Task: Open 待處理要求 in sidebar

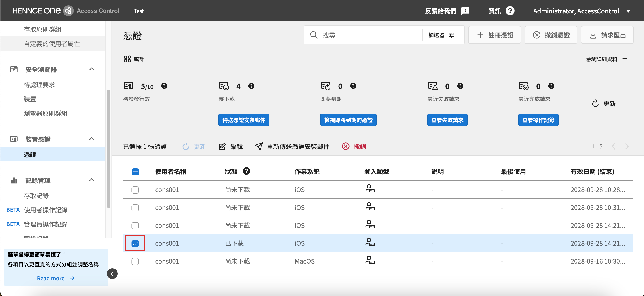Action: [x=39, y=85]
